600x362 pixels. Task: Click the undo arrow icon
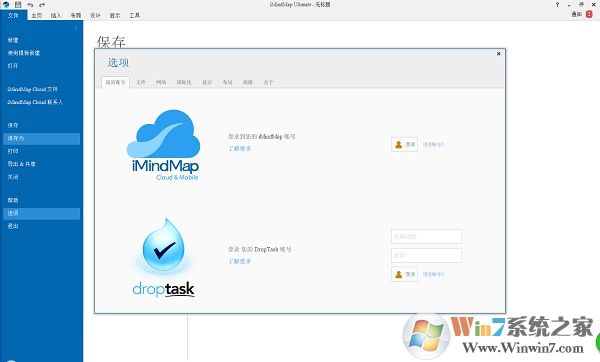(x=30, y=5)
